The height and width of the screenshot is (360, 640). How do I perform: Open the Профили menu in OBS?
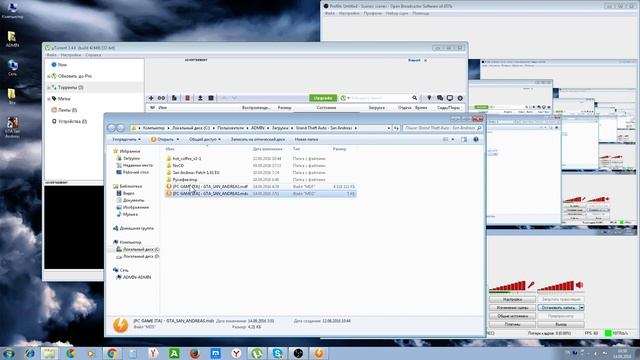373,13
